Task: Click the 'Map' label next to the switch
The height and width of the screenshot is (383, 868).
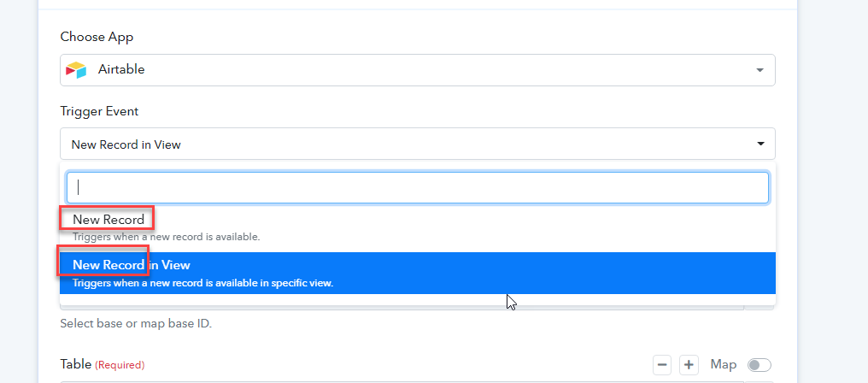Action: tap(724, 364)
